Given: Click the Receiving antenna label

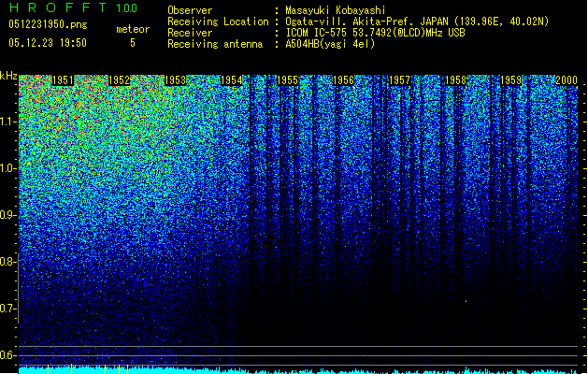Looking at the screenshot, I should 215,44.
